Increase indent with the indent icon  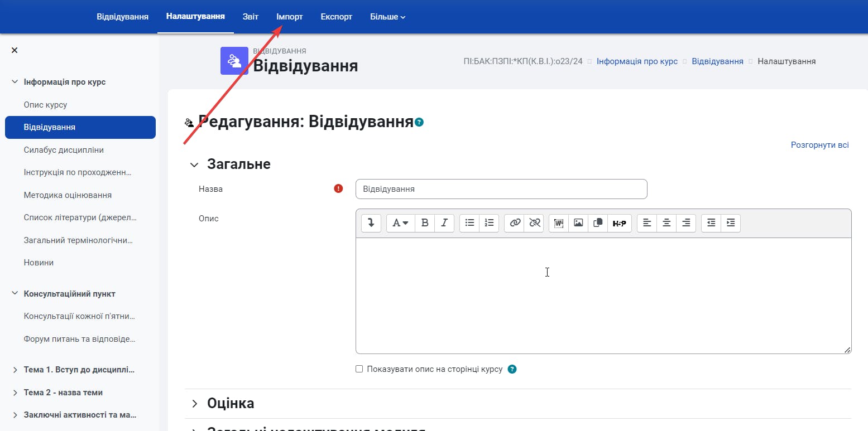731,223
